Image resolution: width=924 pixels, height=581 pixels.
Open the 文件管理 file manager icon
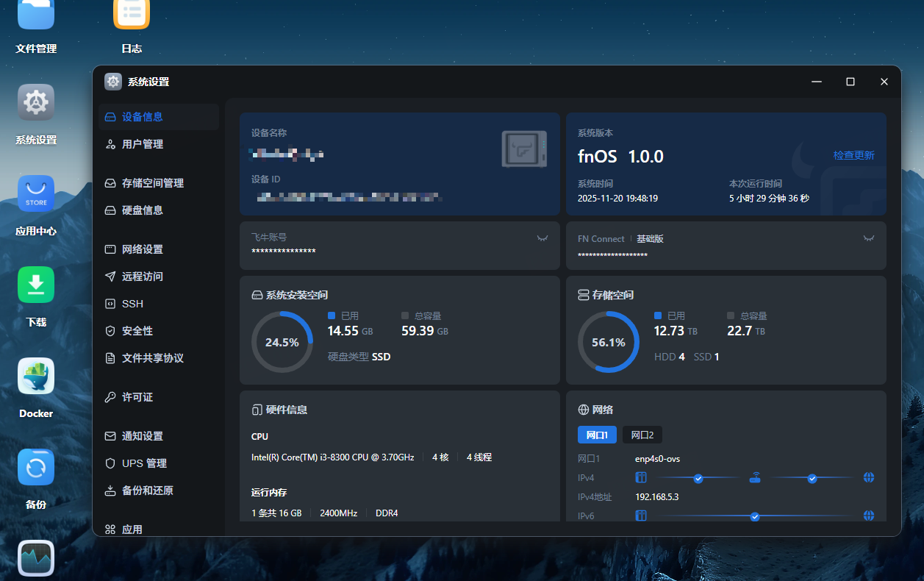36,15
